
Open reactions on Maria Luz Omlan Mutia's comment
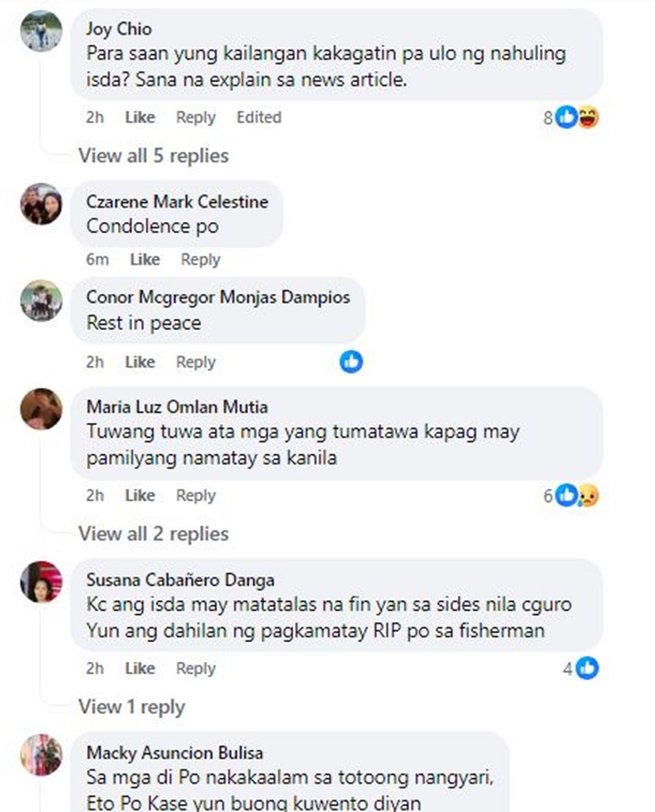[571, 496]
